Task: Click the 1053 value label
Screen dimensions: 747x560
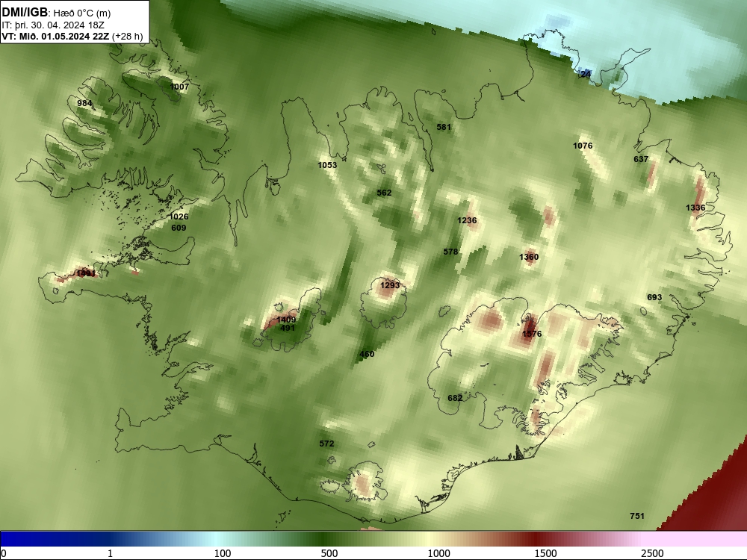Action: [x=327, y=165]
